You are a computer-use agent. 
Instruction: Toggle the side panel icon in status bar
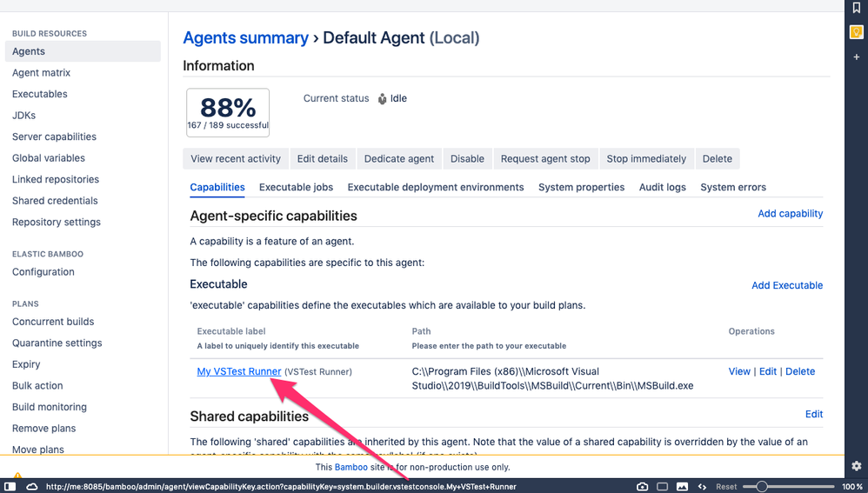(x=10, y=486)
